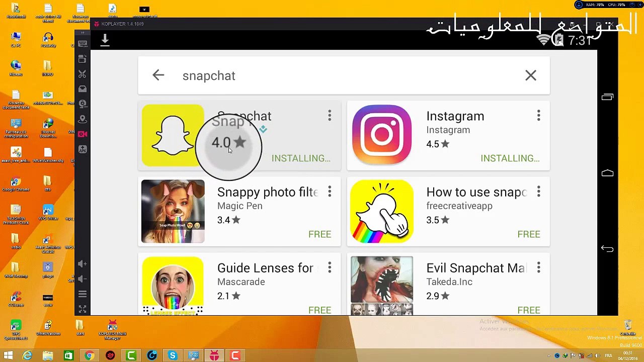Open Snappy photo filter overflow menu
The image size is (644, 362).
[x=330, y=192]
